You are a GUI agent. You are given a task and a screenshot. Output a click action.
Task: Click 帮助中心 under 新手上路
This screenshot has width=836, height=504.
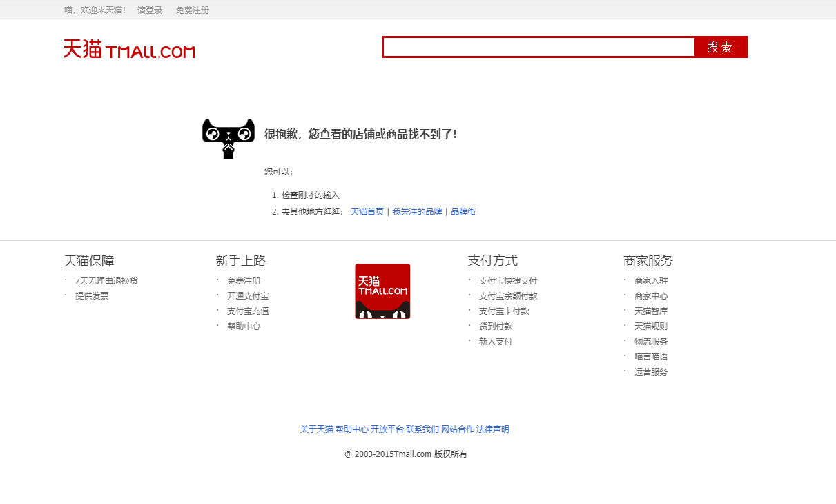244,327
